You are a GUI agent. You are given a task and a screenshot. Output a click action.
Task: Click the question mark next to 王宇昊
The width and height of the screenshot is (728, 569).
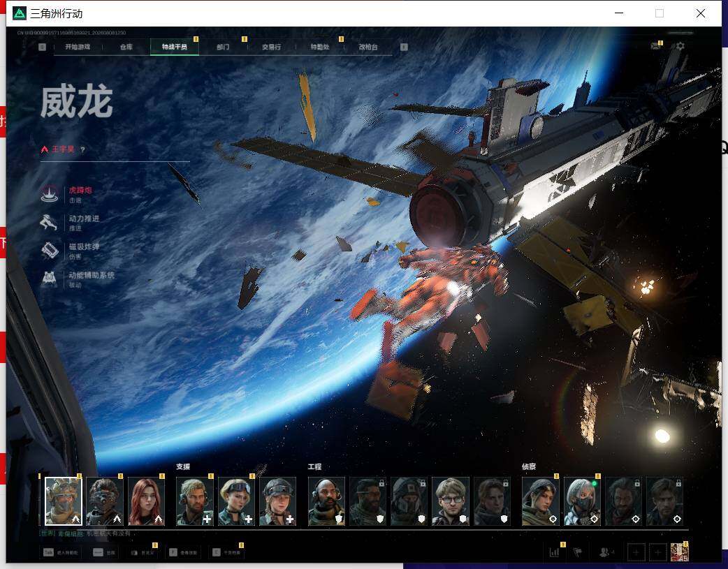click(x=82, y=150)
